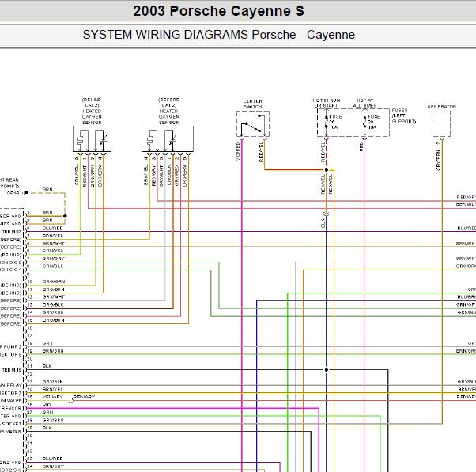Viewport: 476px width, 472px height.
Task: Click the splice dot on the pin 21 BLK wire
Action: click(x=327, y=370)
